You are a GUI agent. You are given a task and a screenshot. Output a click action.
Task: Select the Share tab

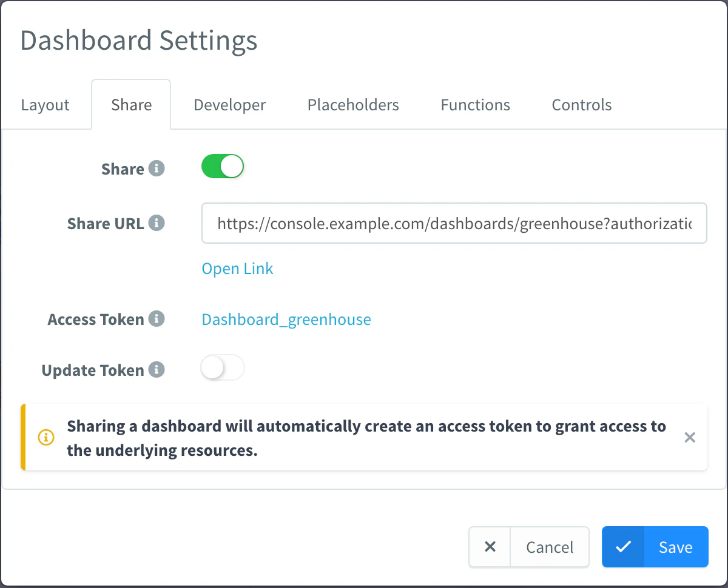(x=131, y=105)
